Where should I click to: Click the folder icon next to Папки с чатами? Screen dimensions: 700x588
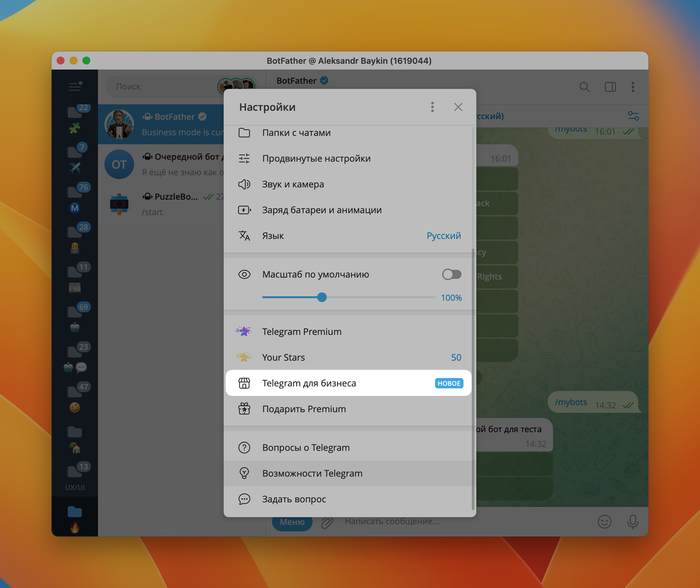(x=244, y=133)
